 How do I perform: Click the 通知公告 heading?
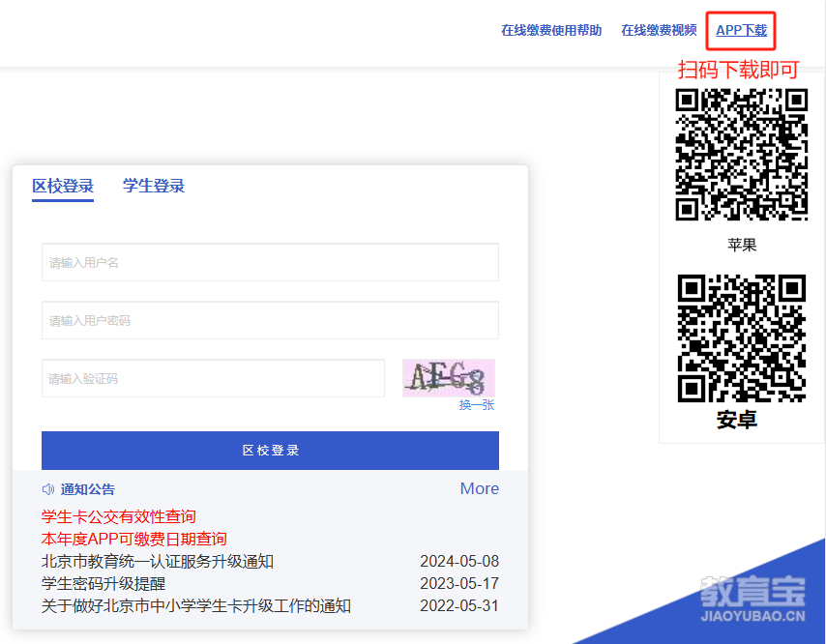tap(87, 489)
